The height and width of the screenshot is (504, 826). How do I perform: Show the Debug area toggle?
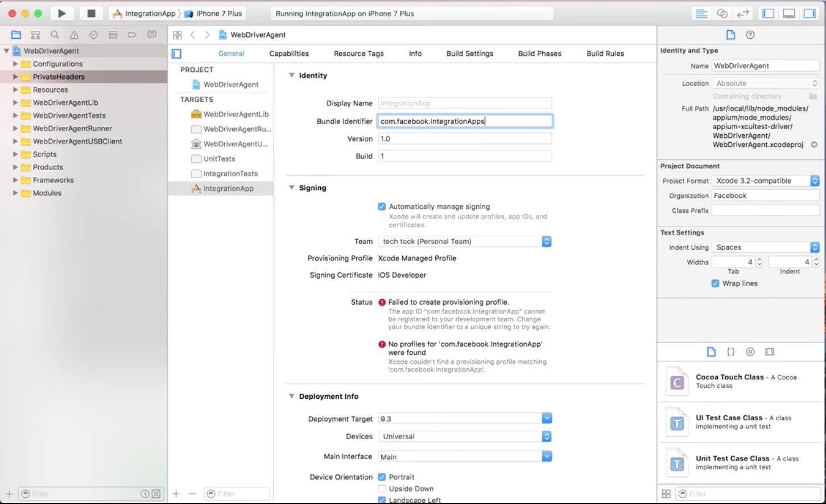tap(789, 14)
